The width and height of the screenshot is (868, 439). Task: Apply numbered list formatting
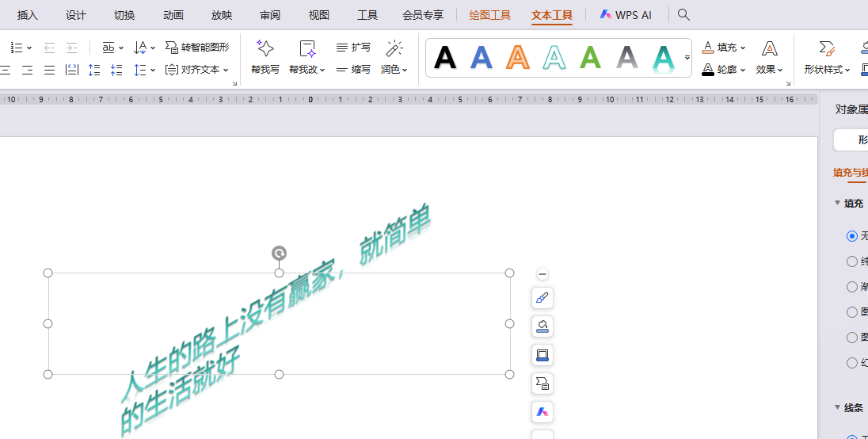[x=17, y=48]
